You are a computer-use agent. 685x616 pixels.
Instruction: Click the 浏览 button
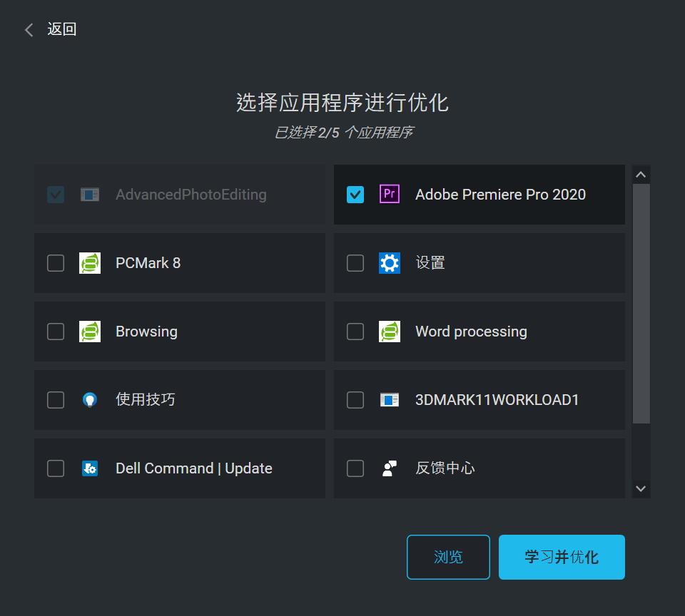(x=448, y=557)
